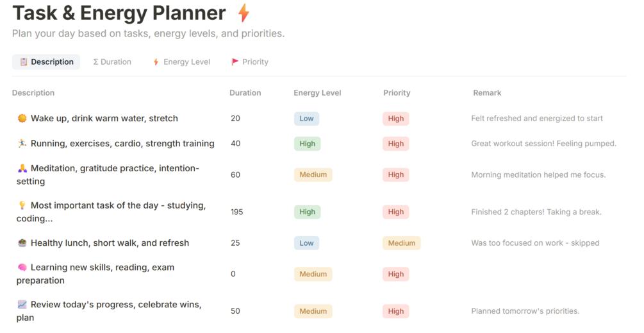Image resolution: width=644 pixels, height=333 pixels.
Task: Click the meditation emoji icon
Action: point(22,168)
